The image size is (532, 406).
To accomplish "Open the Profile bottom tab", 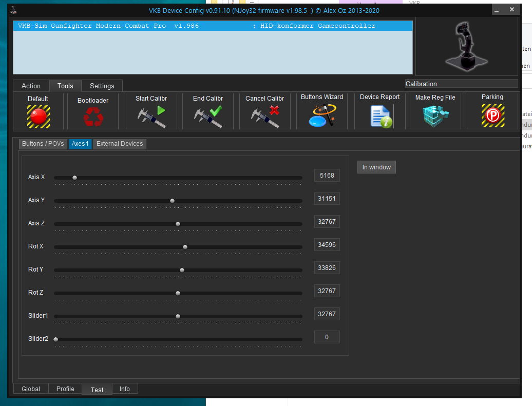I will click(65, 389).
